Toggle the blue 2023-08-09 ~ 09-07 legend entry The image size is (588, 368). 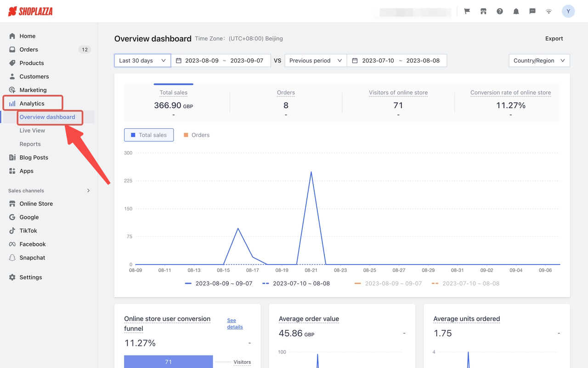pos(219,283)
